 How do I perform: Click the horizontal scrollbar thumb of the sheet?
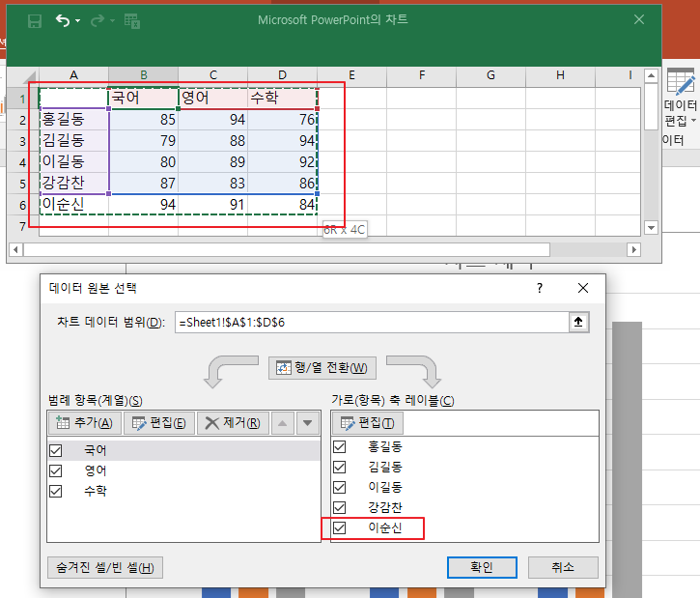tap(287, 249)
